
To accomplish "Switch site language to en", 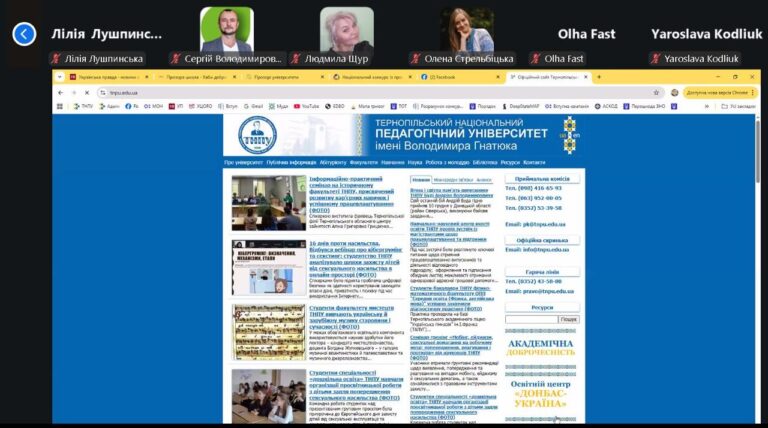I will click(576, 136).
